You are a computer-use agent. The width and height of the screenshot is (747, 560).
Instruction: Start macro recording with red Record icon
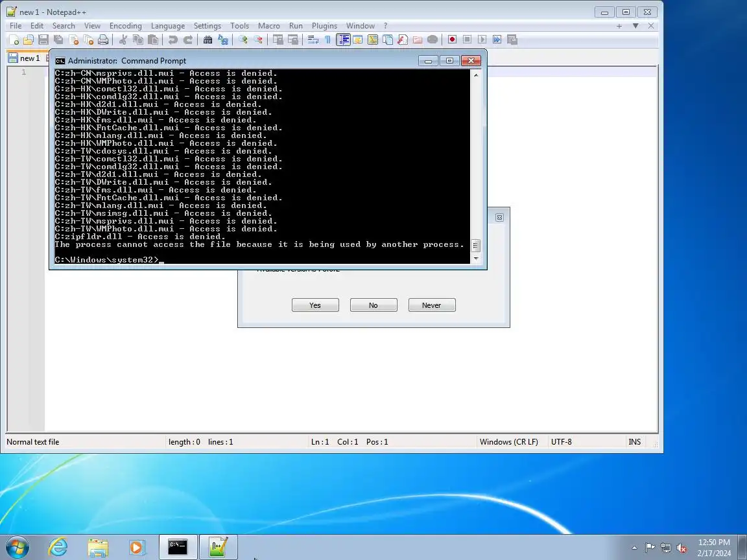pyautogui.click(x=452, y=40)
